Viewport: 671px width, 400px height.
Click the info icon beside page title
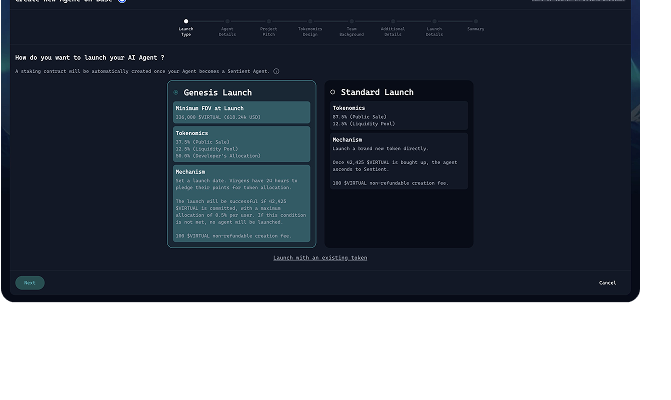click(122, 1)
